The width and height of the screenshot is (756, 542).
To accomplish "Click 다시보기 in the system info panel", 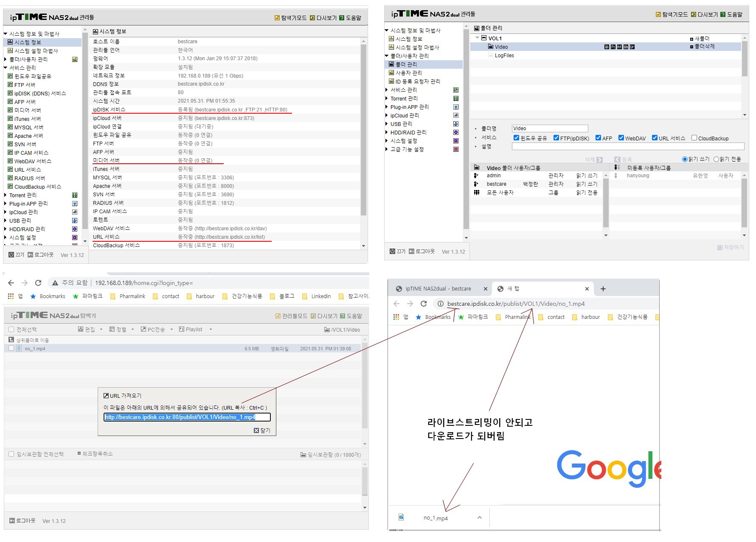I will point(323,18).
